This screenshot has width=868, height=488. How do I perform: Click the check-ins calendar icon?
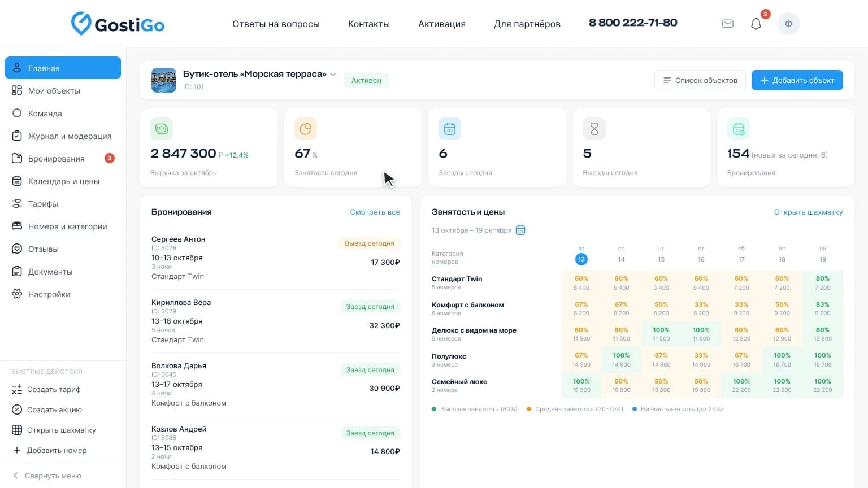pyautogui.click(x=450, y=129)
